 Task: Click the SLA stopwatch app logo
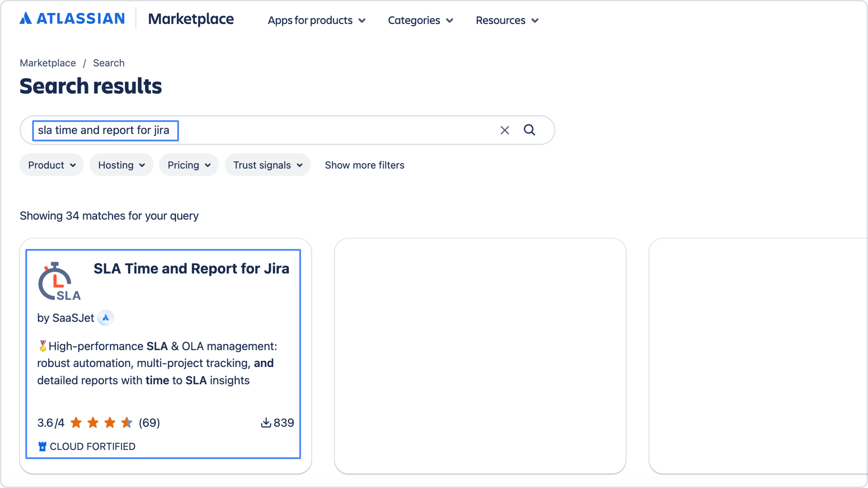click(x=59, y=281)
